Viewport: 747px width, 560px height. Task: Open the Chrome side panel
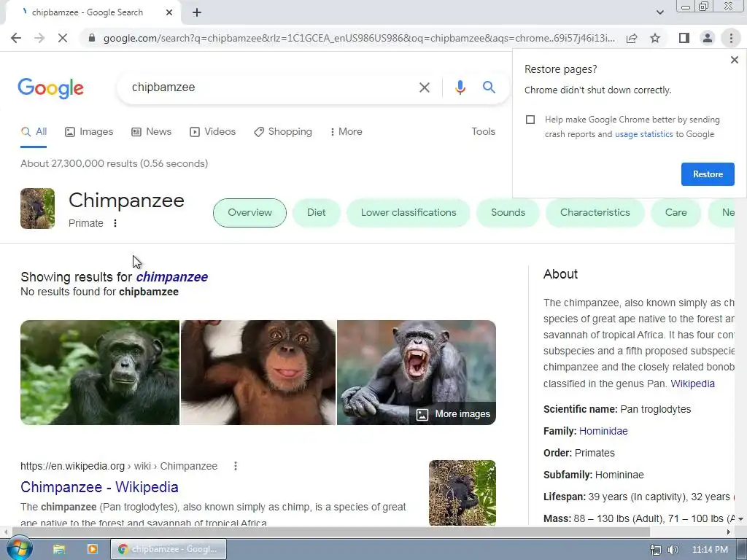(x=684, y=38)
